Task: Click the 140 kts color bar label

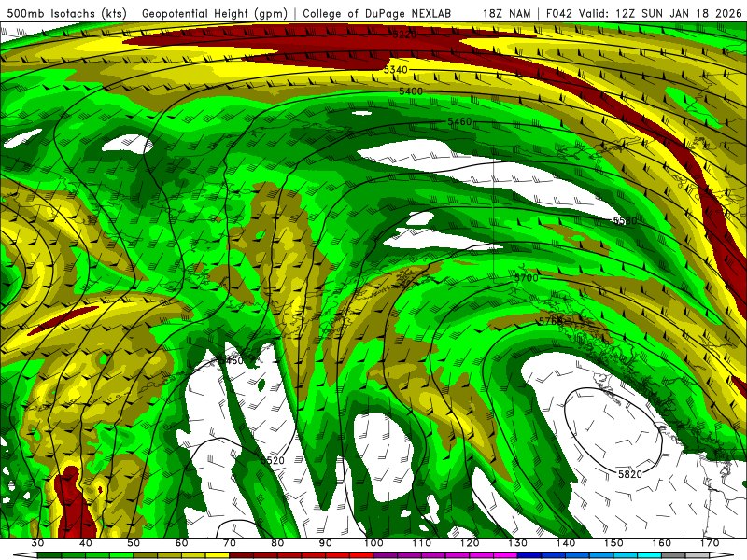Action: (x=566, y=543)
